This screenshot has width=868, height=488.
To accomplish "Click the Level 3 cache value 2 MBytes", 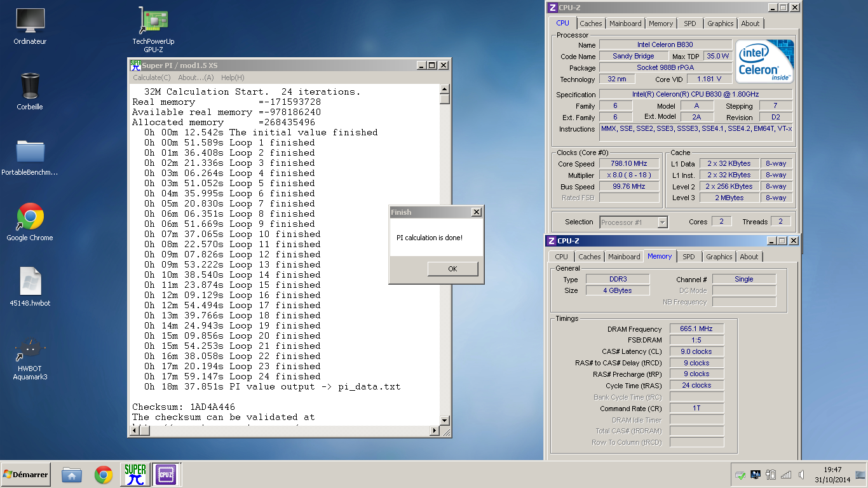I will tap(728, 198).
